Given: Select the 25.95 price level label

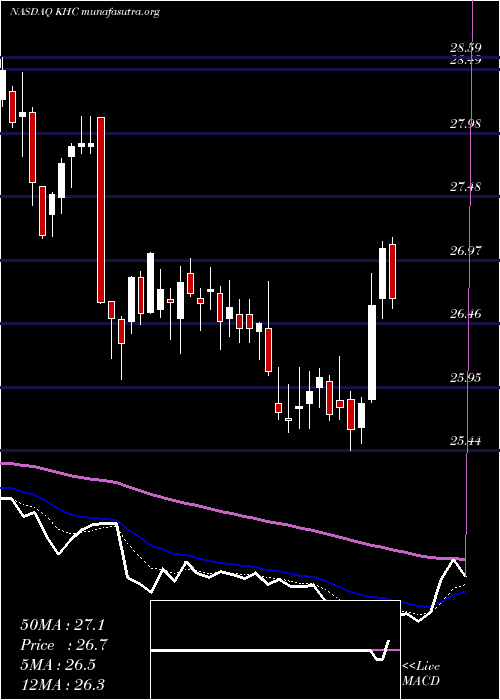Looking at the screenshot, I should [465, 378].
